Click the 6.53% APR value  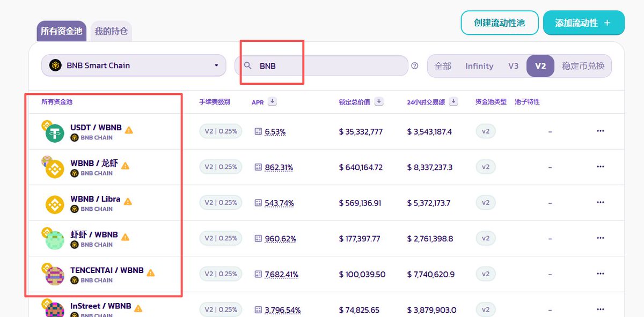coord(275,131)
